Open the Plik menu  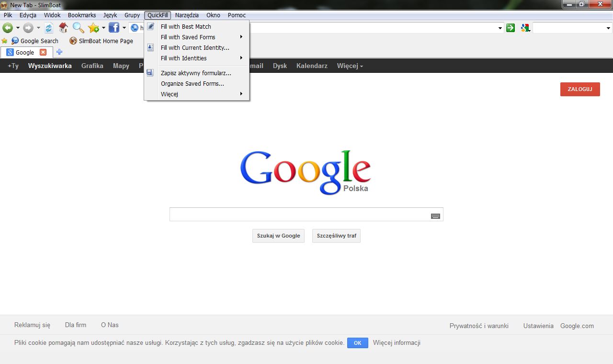[8, 15]
